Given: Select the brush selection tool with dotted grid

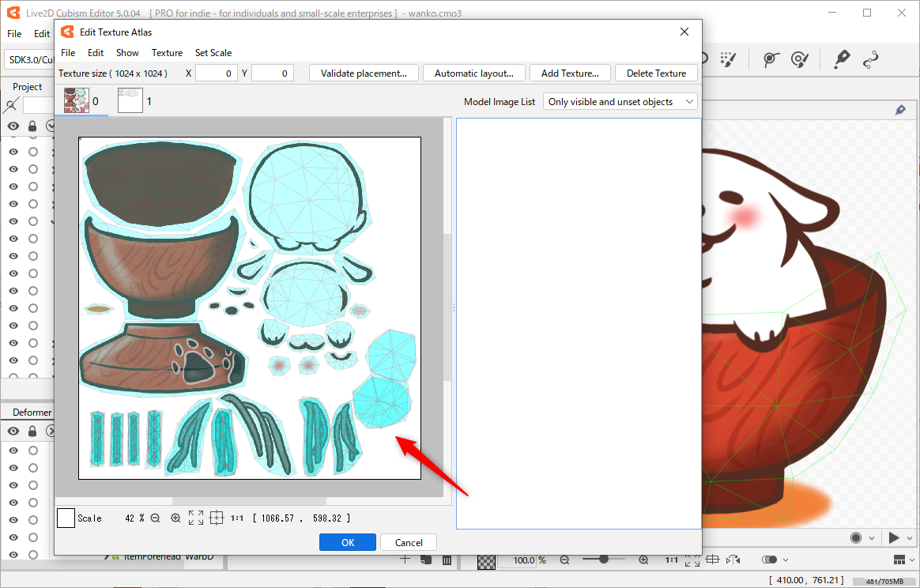Looking at the screenshot, I should click(726, 59).
